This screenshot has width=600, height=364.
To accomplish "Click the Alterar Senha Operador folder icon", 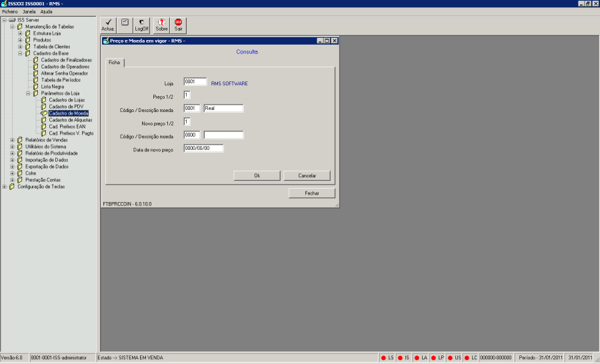I will pyautogui.click(x=35, y=73).
